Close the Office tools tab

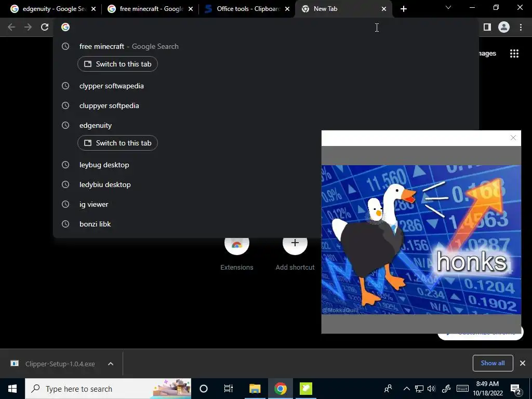[287, 9]
